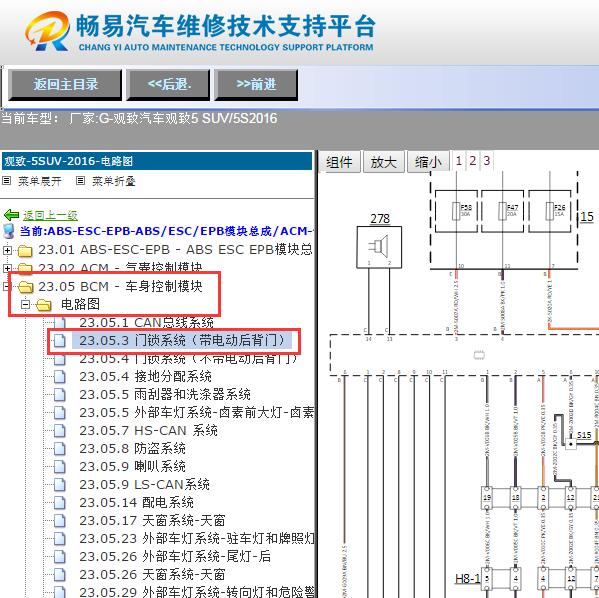This screenshot has width=599, height=598.
Task: Open 23.05.1 CAN总线系统 diagram
Action: point(146,322)
